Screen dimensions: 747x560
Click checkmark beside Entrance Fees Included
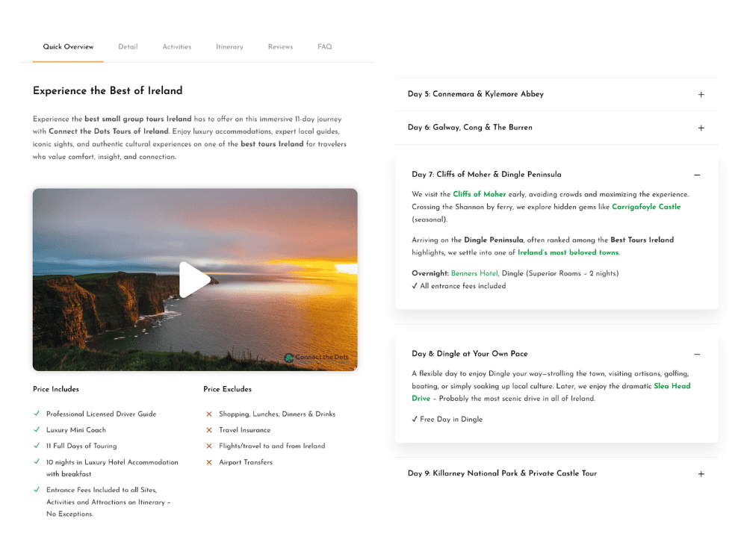point(37,489)
